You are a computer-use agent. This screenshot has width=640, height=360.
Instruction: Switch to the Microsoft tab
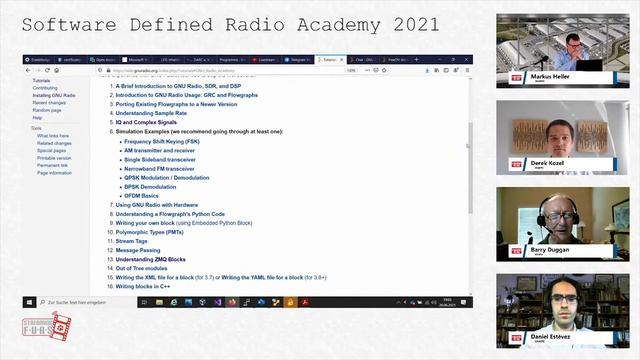pos(136,60)
